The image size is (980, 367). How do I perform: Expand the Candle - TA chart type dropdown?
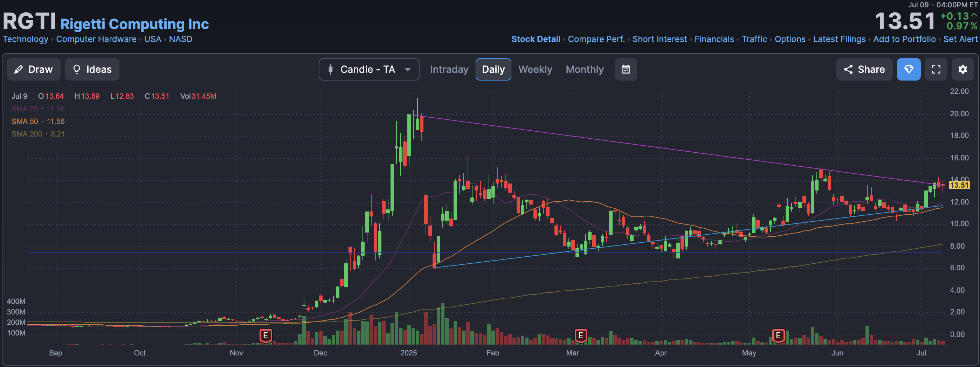pyautogui.click(x=369, y=69)
